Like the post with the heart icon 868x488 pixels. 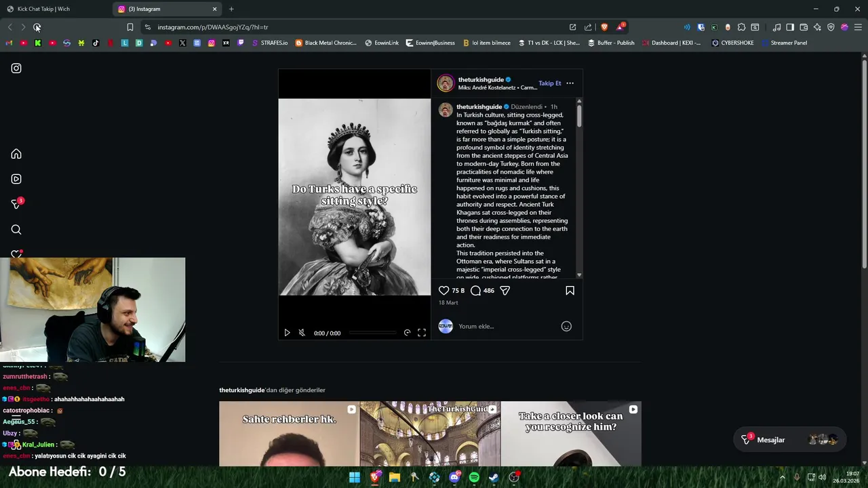443,290
